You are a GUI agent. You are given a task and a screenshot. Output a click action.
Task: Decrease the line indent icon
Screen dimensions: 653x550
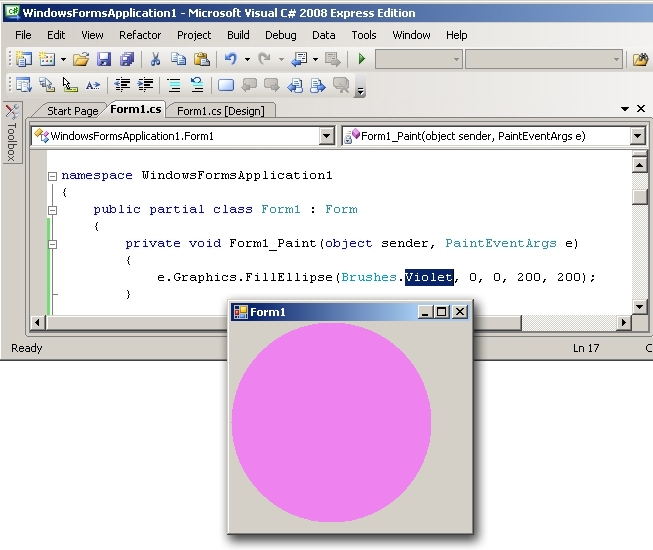(122, 85)
